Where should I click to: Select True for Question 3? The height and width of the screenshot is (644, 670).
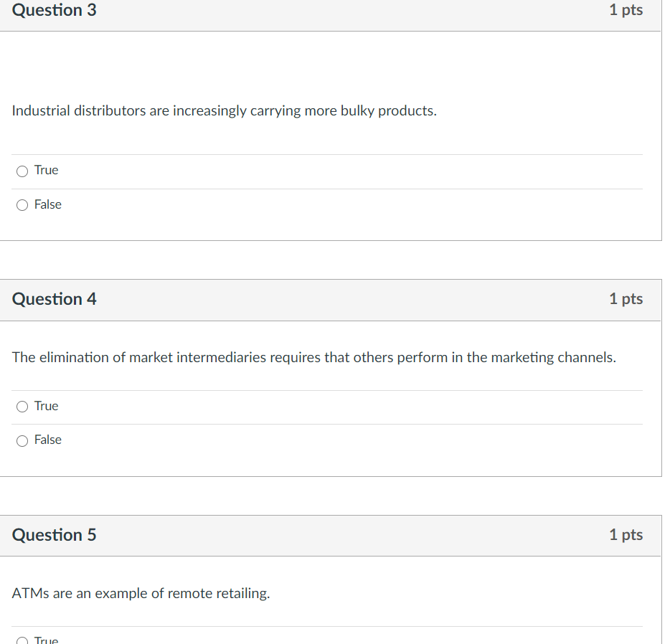pos(22,171)
